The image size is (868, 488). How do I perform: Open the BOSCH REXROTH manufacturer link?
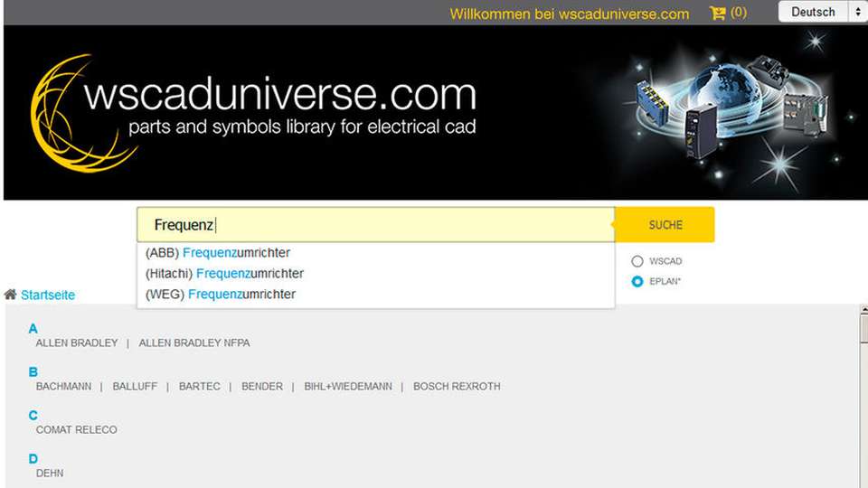click(x=457, y=386)
